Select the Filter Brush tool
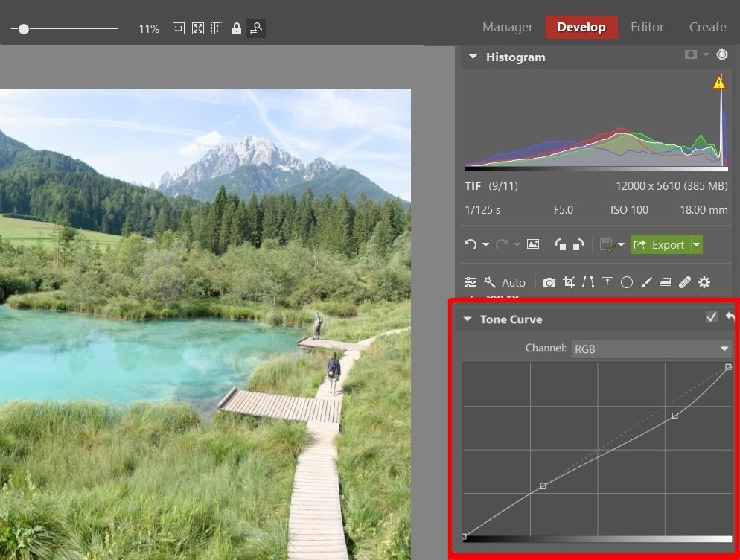This screenshot has height=560, width=740. pyautogui.click(x=646, y=282)
